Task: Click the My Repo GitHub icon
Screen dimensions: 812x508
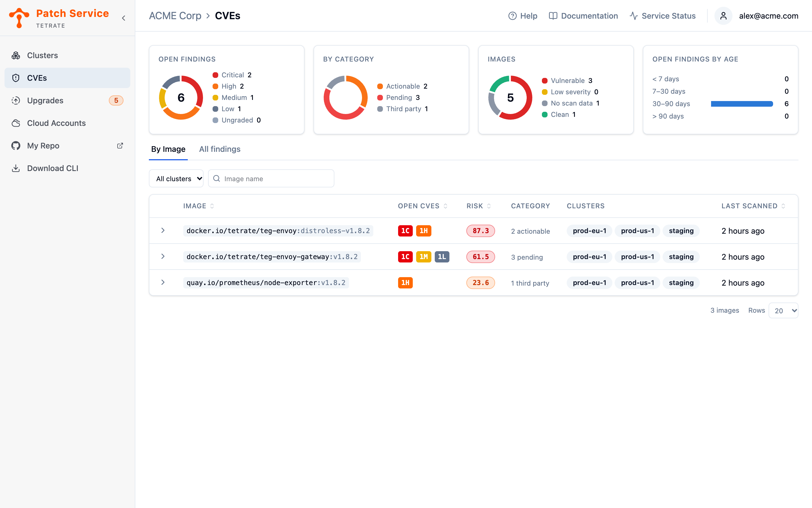Action: (16, 145)
